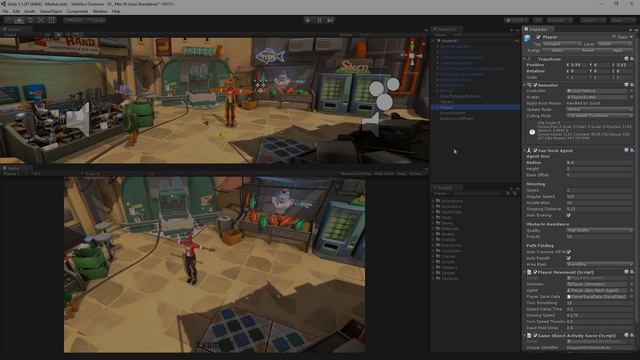Switch to the Hierarchy tab
Screen dimensions: 640x360
447,29
